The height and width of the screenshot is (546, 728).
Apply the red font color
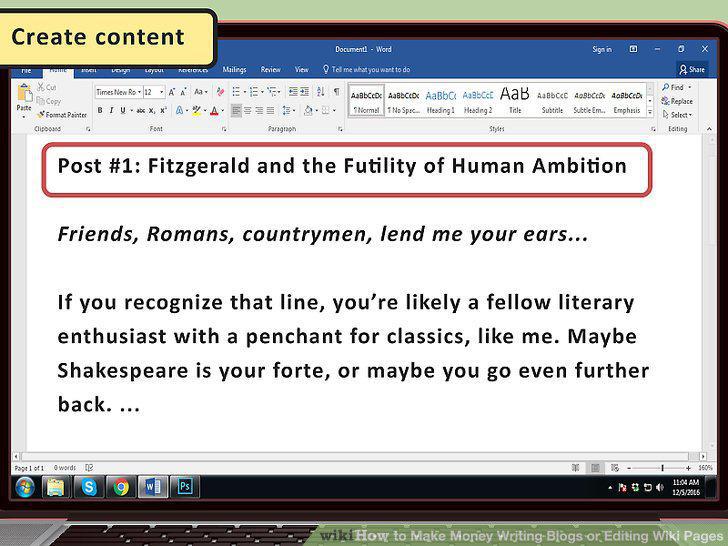pos(214,110)
